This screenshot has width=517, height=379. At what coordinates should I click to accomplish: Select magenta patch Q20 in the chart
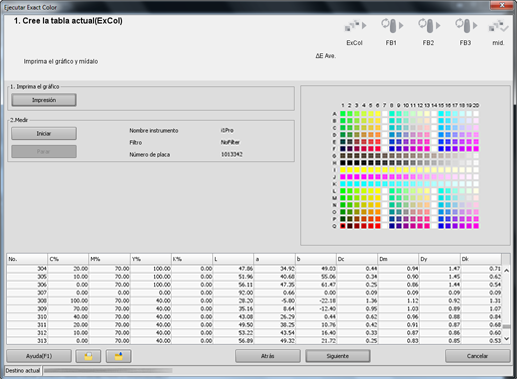(476, 226)
